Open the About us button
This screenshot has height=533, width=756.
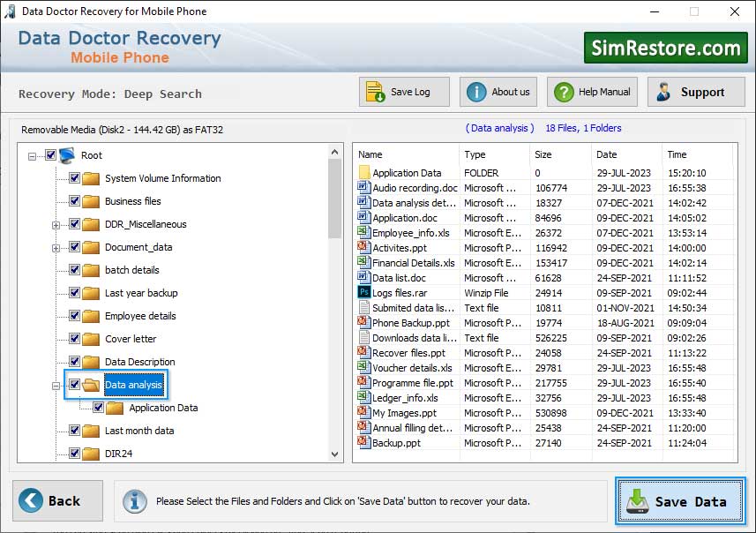(498, 92)
